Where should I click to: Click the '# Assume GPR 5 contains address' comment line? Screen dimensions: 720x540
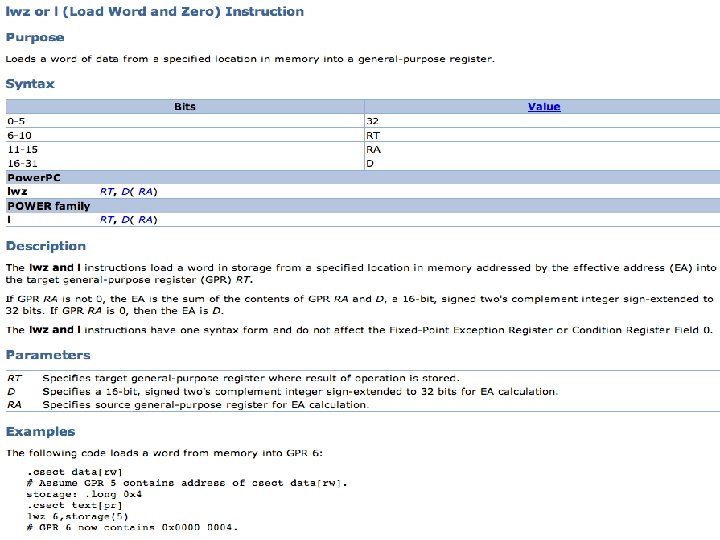tap(187, 483)
